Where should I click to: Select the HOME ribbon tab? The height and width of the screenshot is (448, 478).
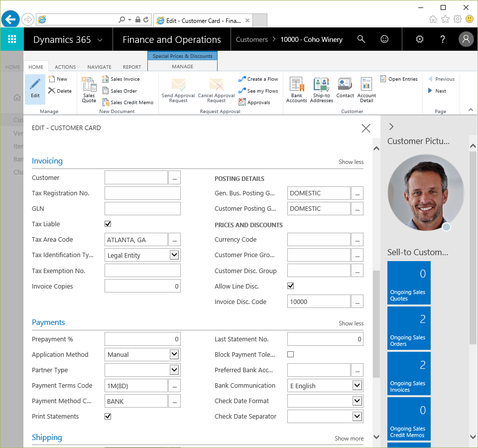(36, 67)
